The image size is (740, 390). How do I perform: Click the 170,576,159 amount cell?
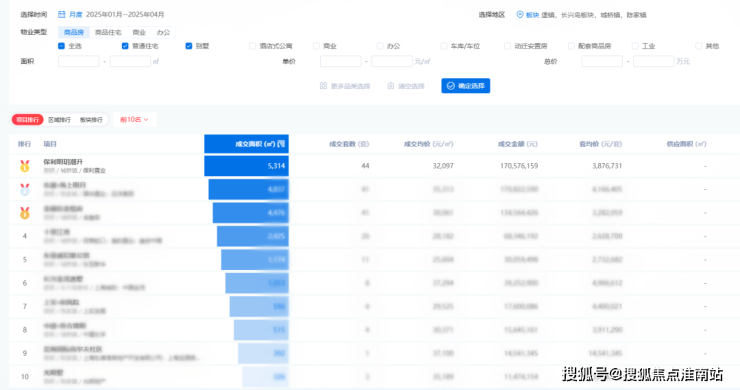point(519,166)
